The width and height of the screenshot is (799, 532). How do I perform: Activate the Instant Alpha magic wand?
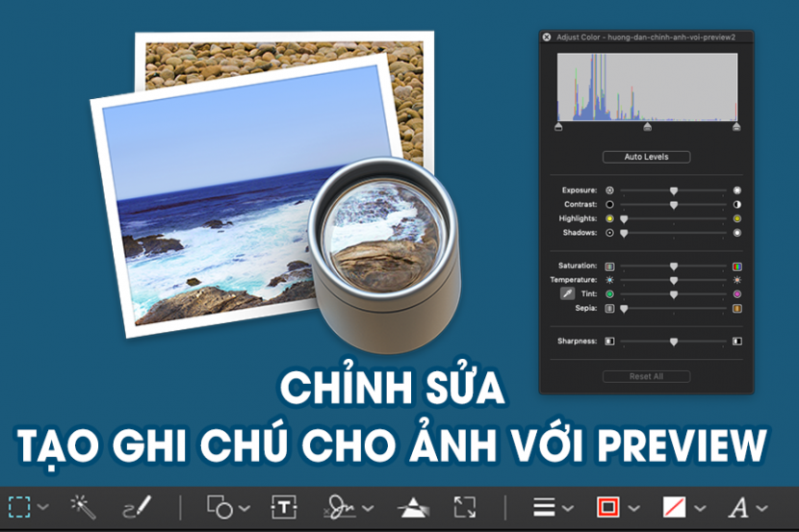point(83,507)
